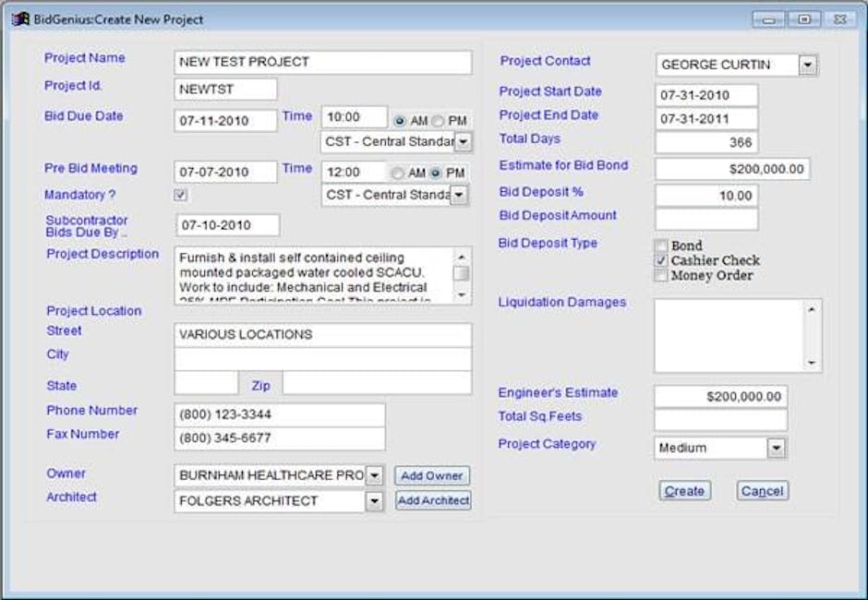The height and width of the screenshot is (600, 868).
Task: Uncheck the Mandatory checkbox
Action: coord(178,196)
